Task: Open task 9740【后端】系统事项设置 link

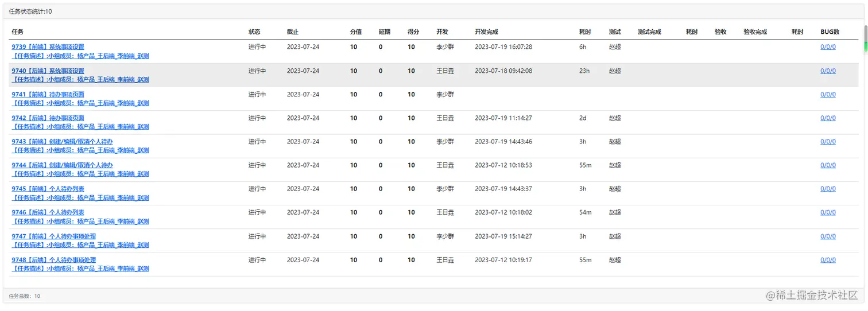Action: coord(48,71)
